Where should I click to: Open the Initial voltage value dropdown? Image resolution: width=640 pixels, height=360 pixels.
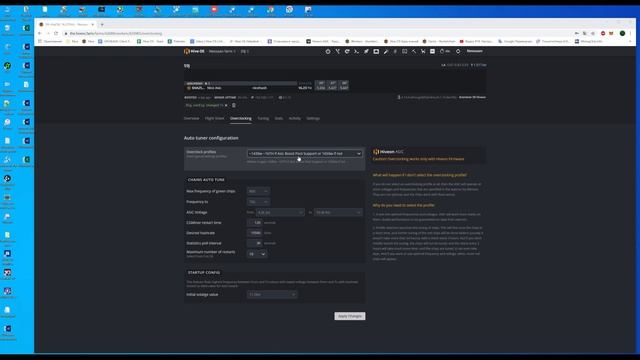pos(272,294)
